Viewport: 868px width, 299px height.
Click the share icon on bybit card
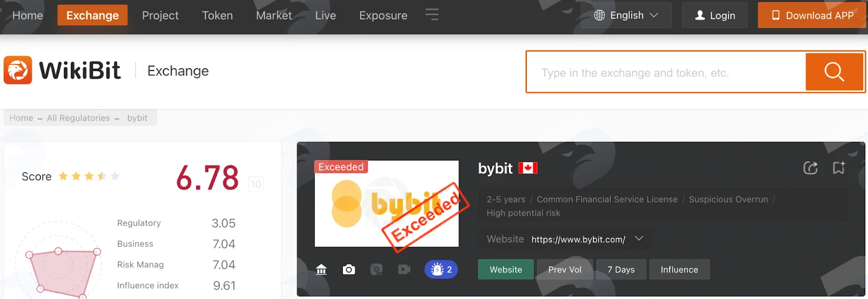click(810, 168)
